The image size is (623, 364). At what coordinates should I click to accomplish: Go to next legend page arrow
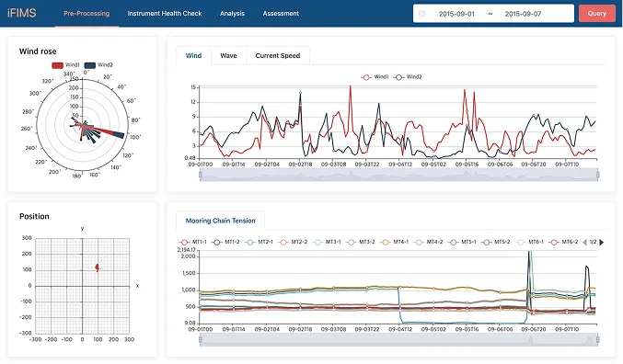(602, 242)
